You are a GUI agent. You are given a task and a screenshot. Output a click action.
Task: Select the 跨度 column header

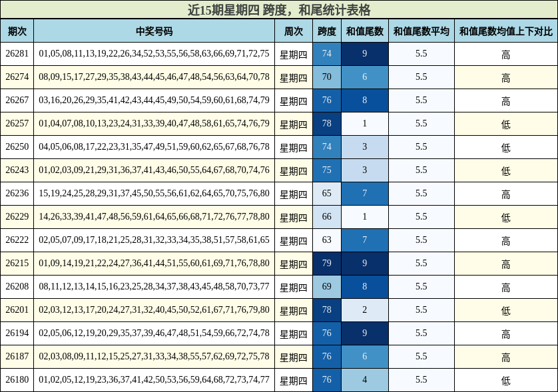[x=327, y=31]
